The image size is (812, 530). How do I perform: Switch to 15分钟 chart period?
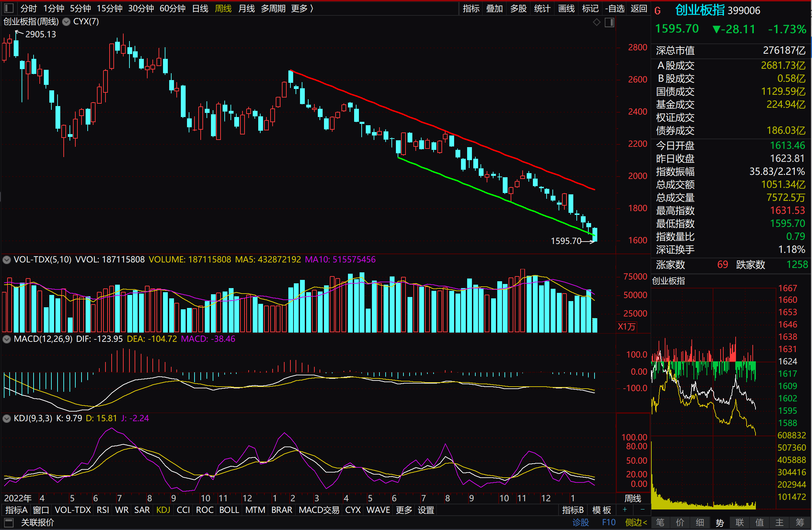(x=110, y=9)
